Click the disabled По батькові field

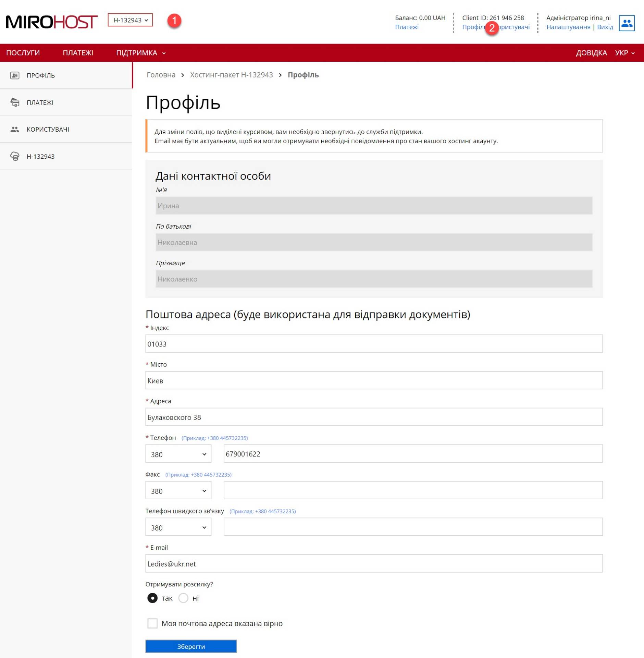(374, 242)
